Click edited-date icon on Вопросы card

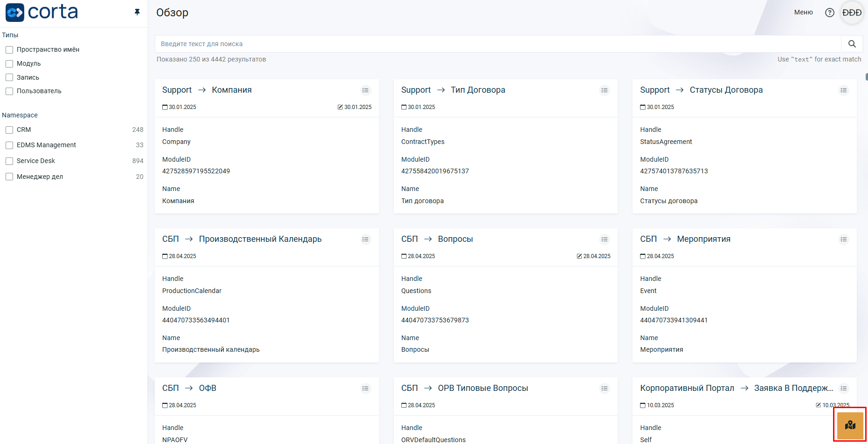(579, 256)
